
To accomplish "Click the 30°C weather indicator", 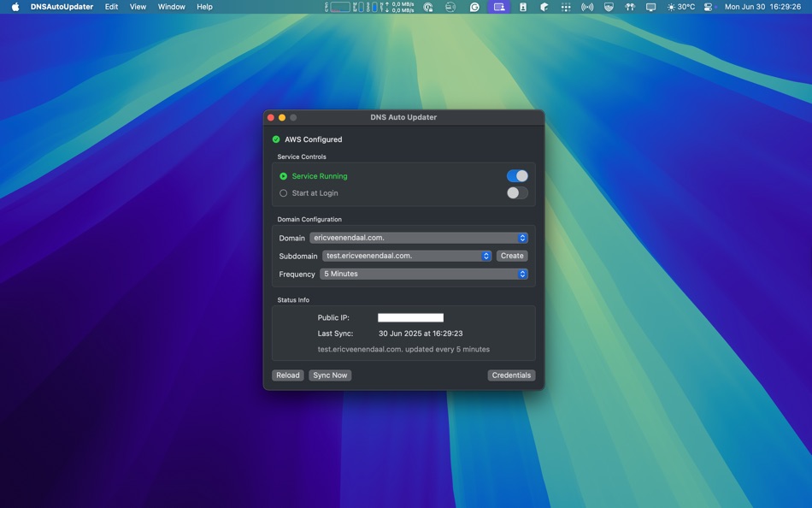I will (681, 7).
